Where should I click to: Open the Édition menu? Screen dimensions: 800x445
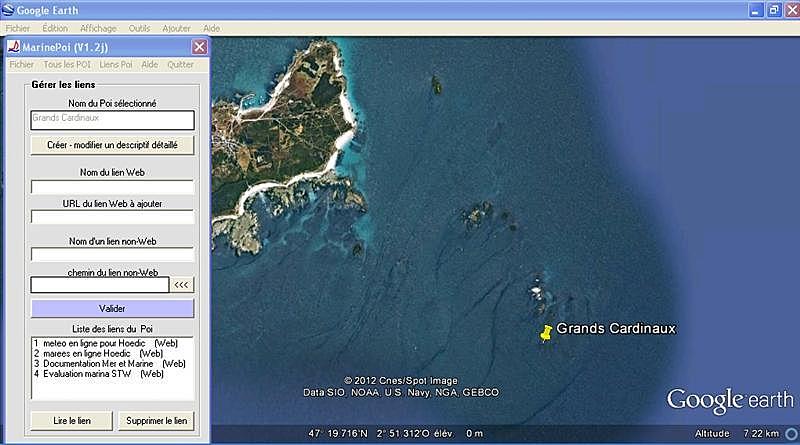(55, 29)
